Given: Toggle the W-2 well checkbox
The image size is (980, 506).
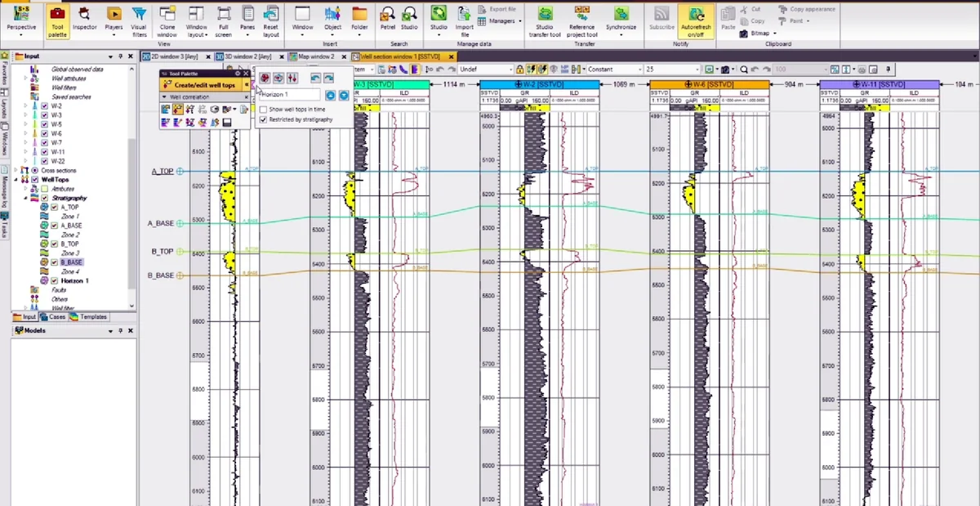Looking at the screenshot, I should tap(44, 106).
